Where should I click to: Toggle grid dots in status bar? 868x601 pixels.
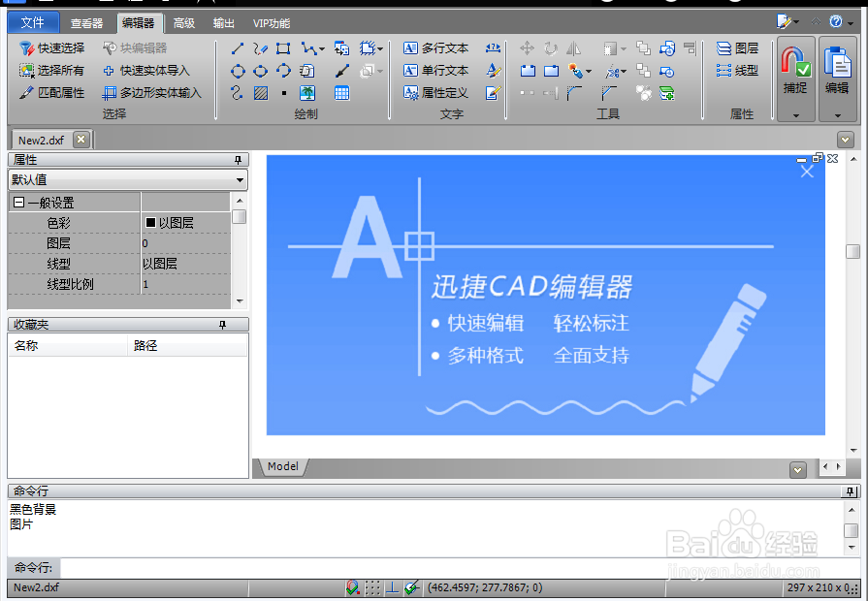pos(372,587)
